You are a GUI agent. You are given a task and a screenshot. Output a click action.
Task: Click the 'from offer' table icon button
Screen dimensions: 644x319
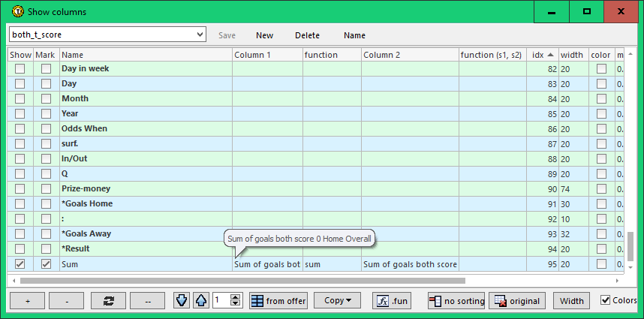tap(278, 301)
